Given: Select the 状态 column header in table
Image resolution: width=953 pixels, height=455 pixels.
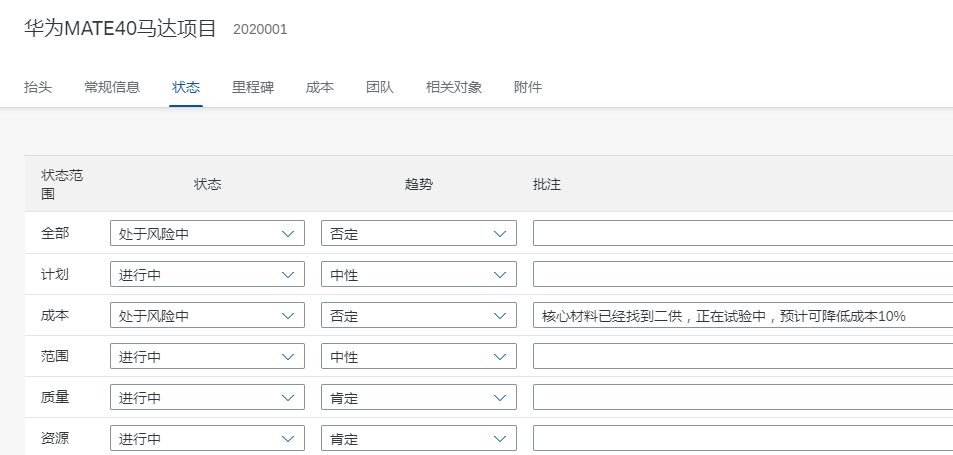Looking at the screenshot, I should pos(207,184).
